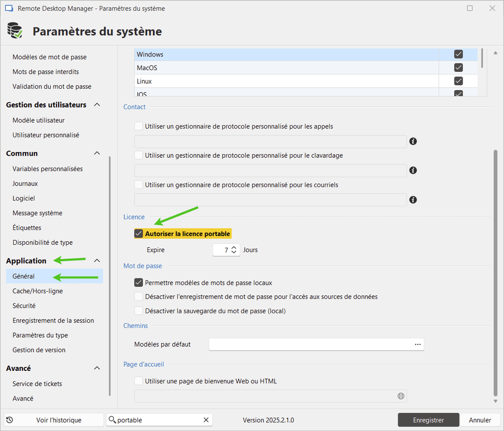
Task: Click the magnifying glass search icon
Action: (x=112, y=420)
